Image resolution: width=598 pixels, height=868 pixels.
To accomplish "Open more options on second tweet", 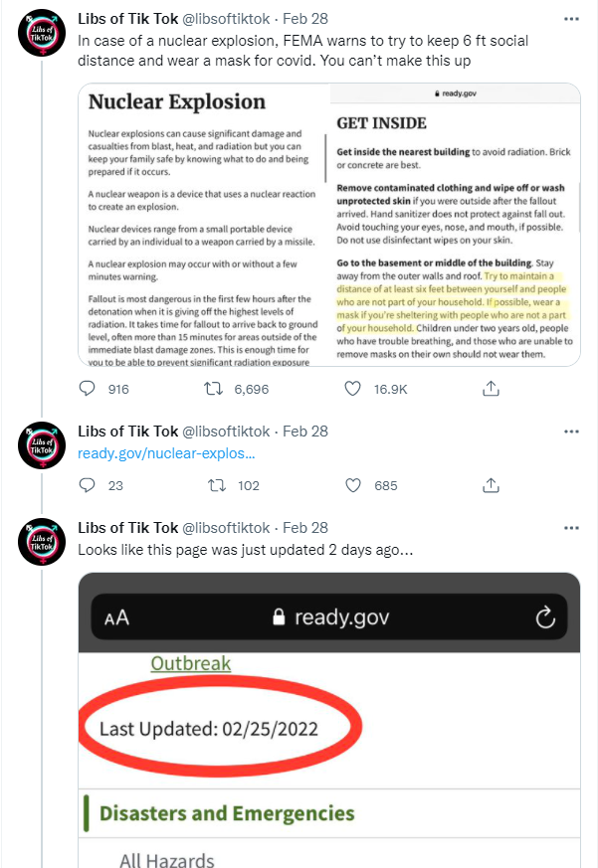I will (571, 432).
